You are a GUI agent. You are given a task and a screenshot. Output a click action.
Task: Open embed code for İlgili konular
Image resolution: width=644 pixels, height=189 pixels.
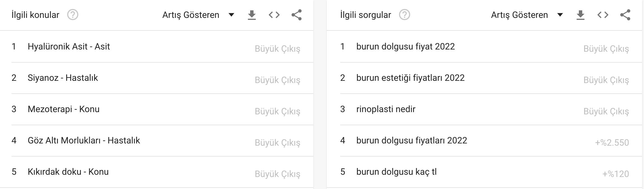tap(274, 15)
